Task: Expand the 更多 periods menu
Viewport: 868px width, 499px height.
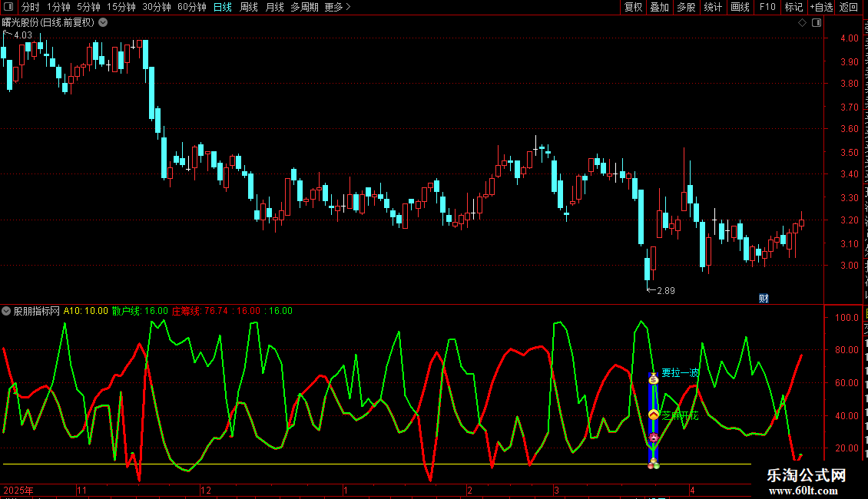Action: pos(338,7)
